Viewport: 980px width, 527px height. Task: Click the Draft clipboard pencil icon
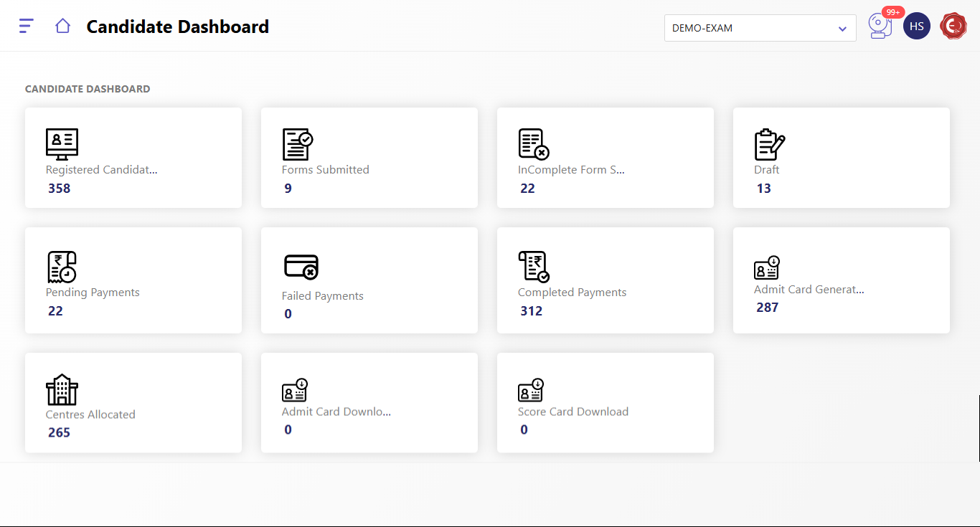tap(769, 144)
